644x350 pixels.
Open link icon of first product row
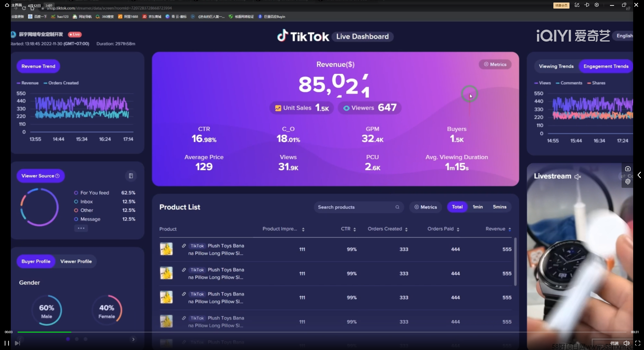click(184, 246)
